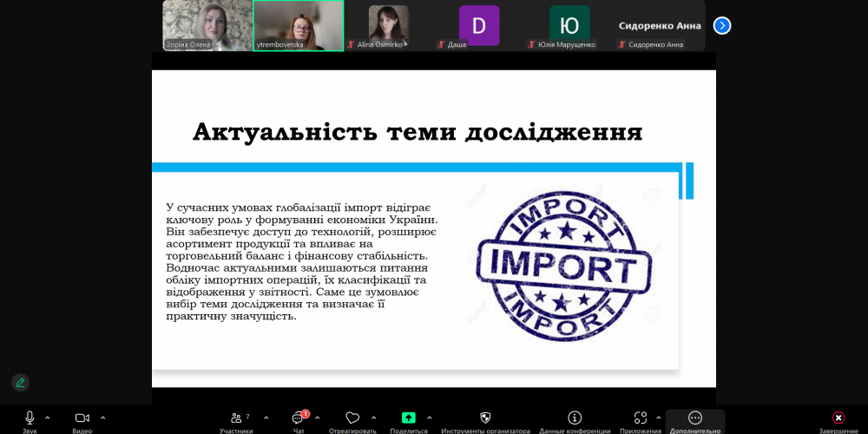Toggle the camera with Видео button
The width and height of the screenshot is (868, 434).
[x=82, y=418]
